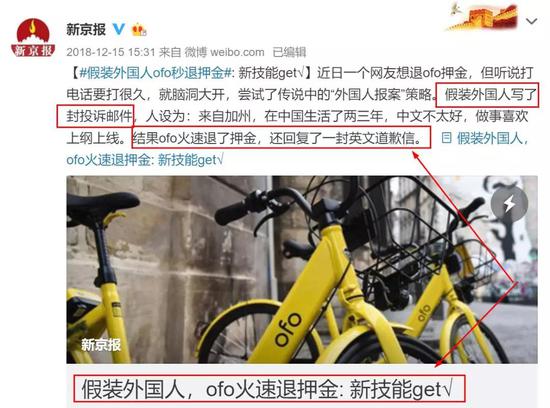The image size is (550, 408).
Task: Click the 新京报 watermark on the photo
Action: [101, 345]
